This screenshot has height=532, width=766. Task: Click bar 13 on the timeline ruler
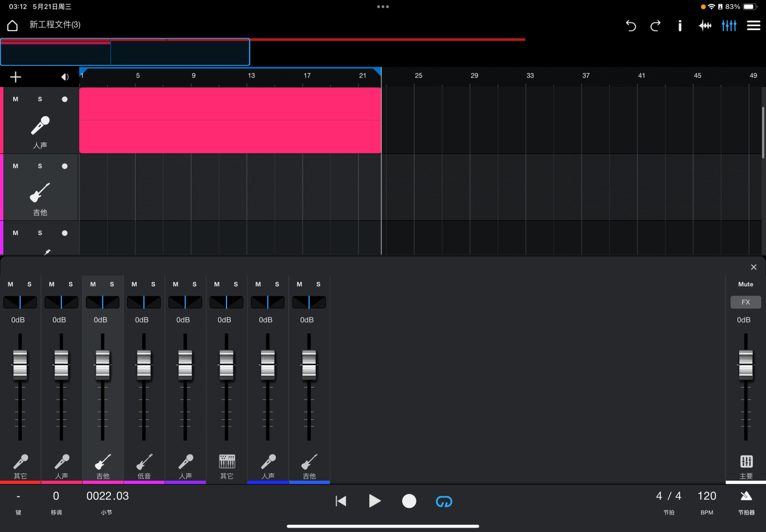(x=251, y=75)
